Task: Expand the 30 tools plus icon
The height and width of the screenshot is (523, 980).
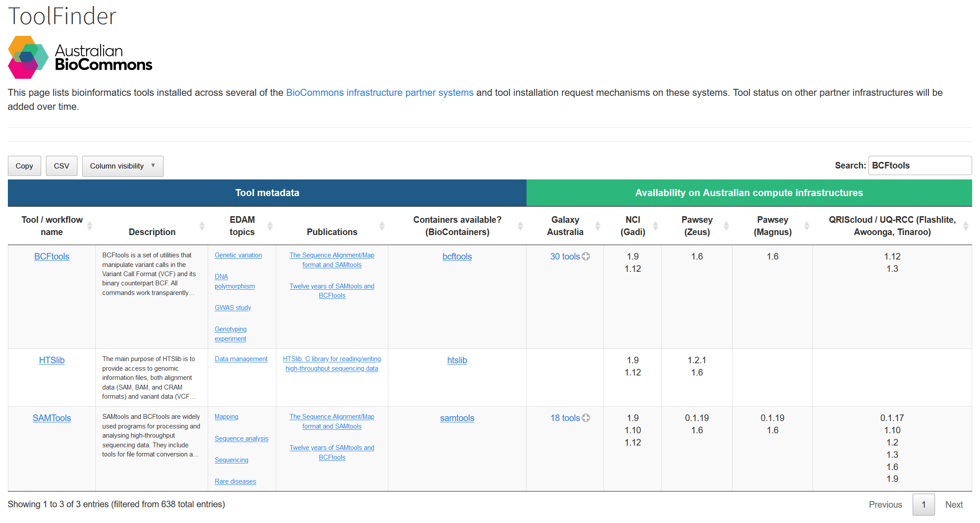Action: click(586, 256)
